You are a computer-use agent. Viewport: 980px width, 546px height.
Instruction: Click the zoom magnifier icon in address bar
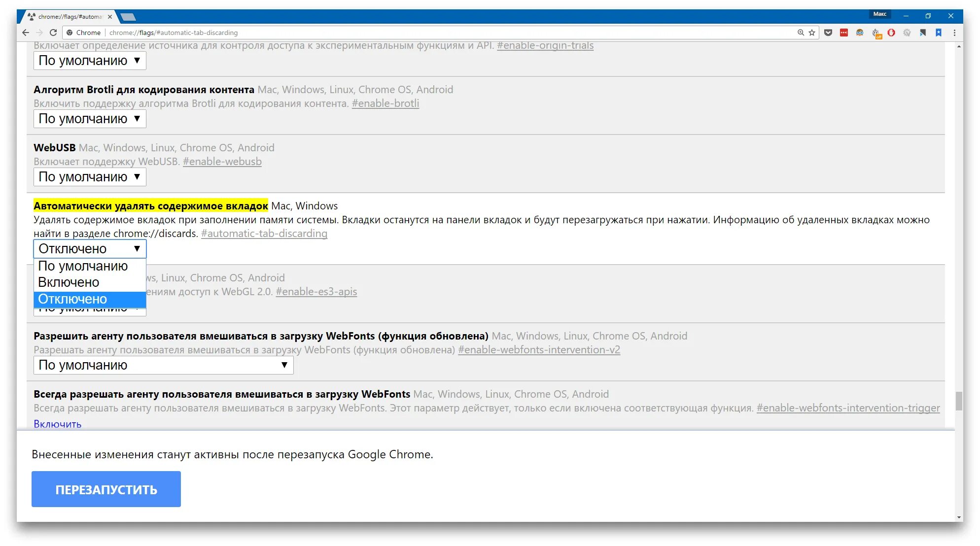click(801, 33)
